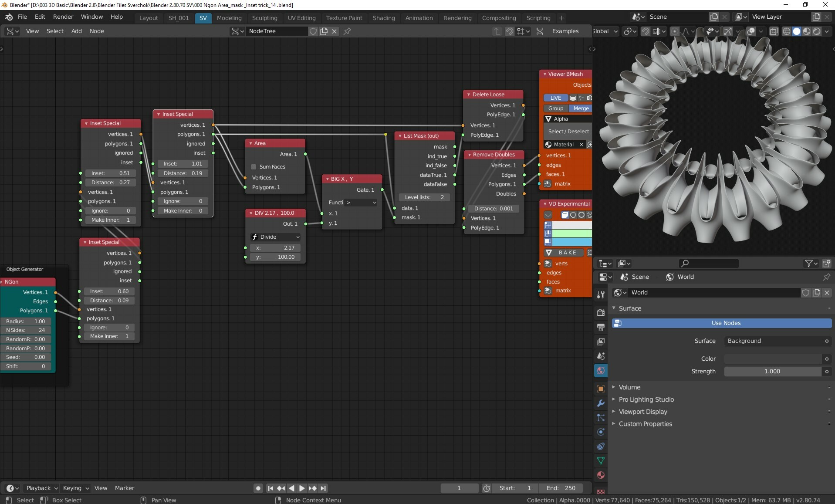Switch viewport to Rendered shading mode

pyautogui.click(x=817, y=31)
